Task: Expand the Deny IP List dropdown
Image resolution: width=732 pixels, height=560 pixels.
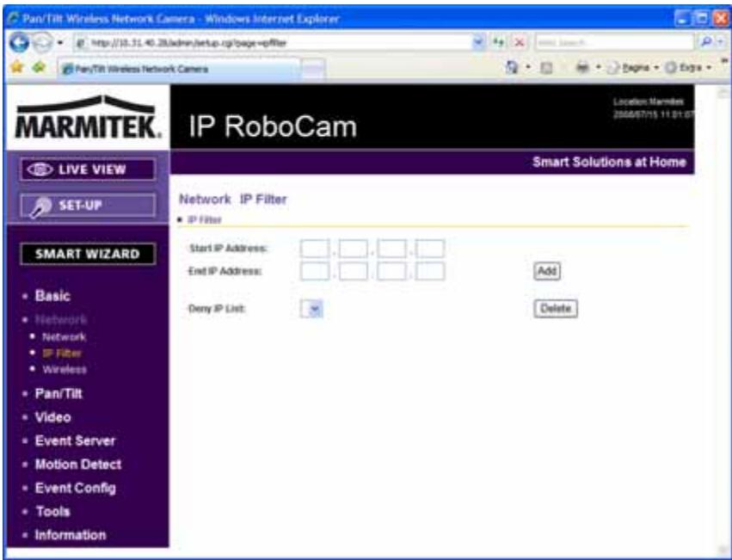Action: pos(311,309)
